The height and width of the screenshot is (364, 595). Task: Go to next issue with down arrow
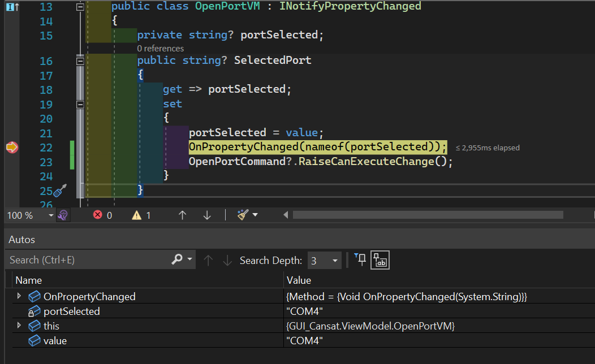pyautogui.click(x=207, y=215)
